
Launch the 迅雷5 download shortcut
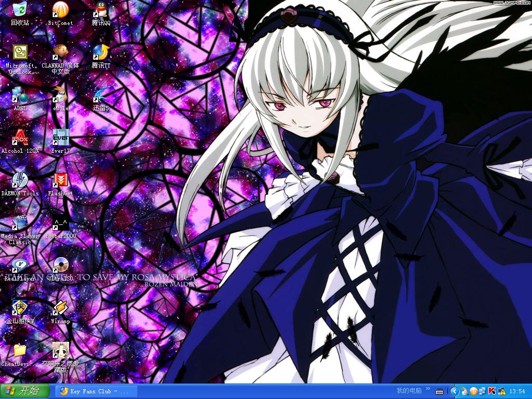click(x=101, y=99)
